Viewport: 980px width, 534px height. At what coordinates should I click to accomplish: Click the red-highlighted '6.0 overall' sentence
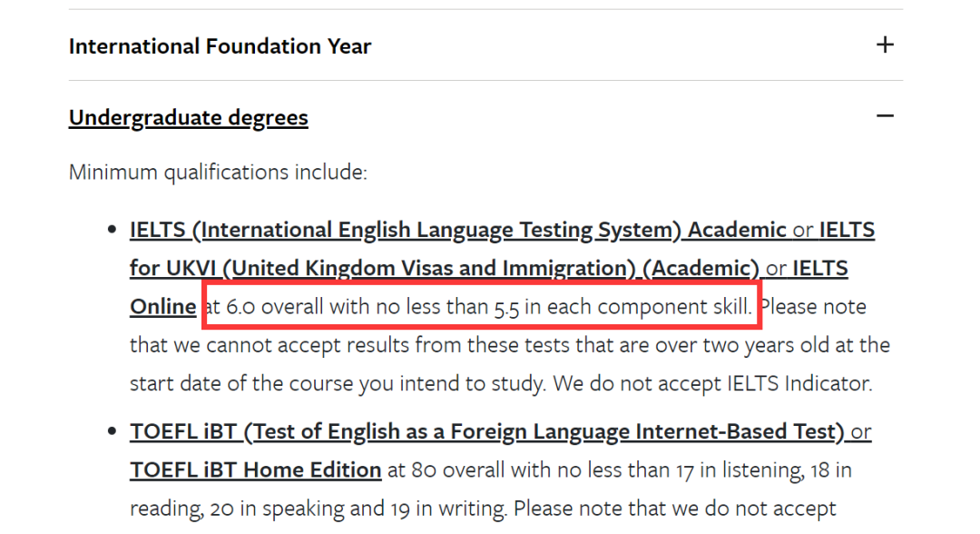click(x=479, y=306)
